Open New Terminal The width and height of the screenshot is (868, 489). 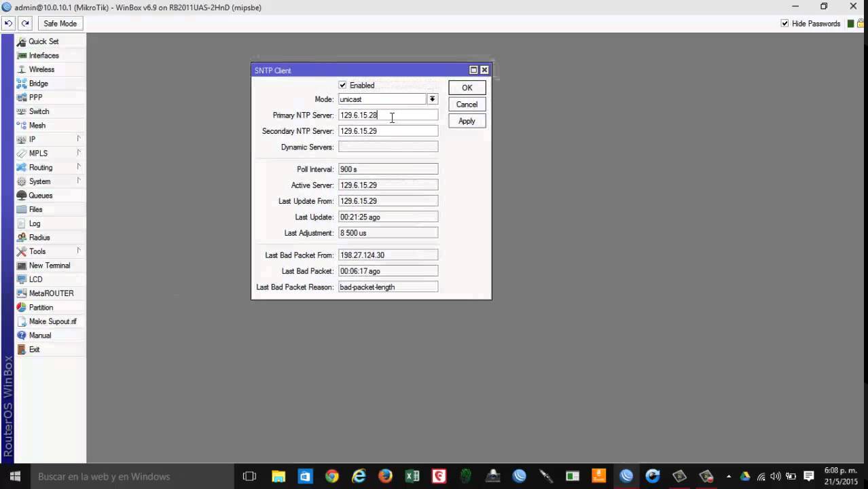pyautogui.click(x=50, y=266)
